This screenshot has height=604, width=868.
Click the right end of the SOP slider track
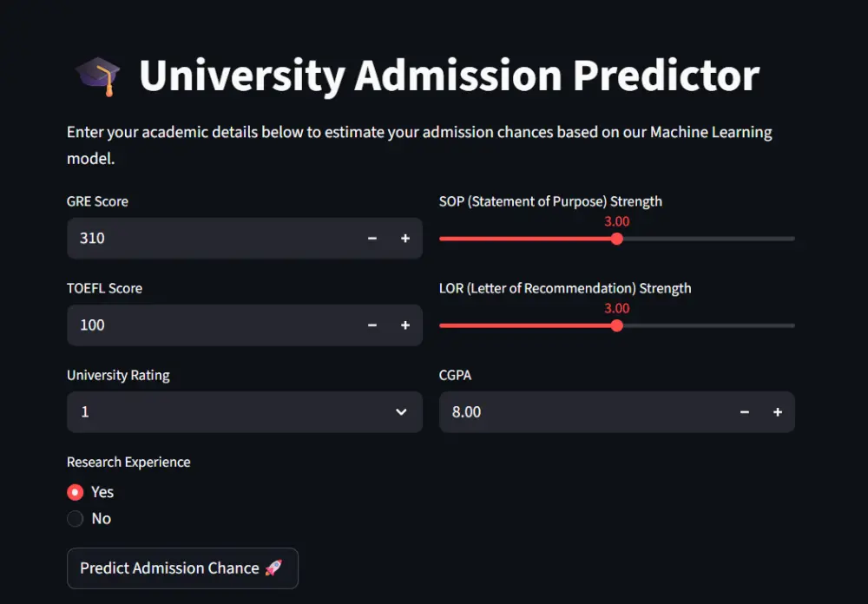tap(792, 239)
